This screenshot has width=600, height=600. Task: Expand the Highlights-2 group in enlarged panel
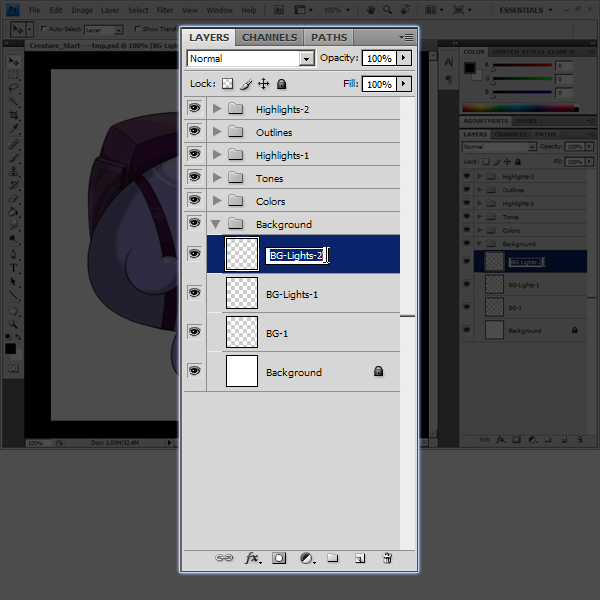point(217,109)
